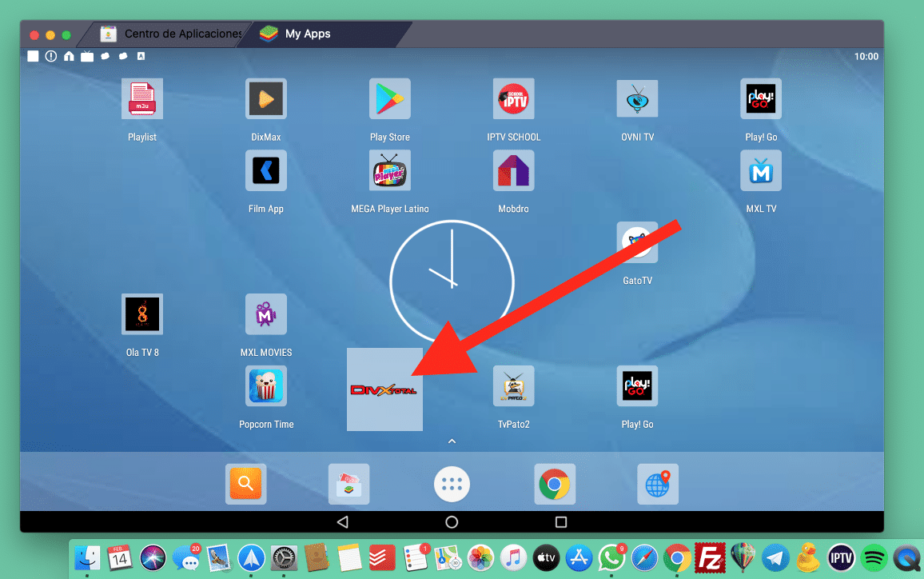Open Ola TV 8
Image resolution: width=924 pixels, height=579 pixels.
(141, 313)
